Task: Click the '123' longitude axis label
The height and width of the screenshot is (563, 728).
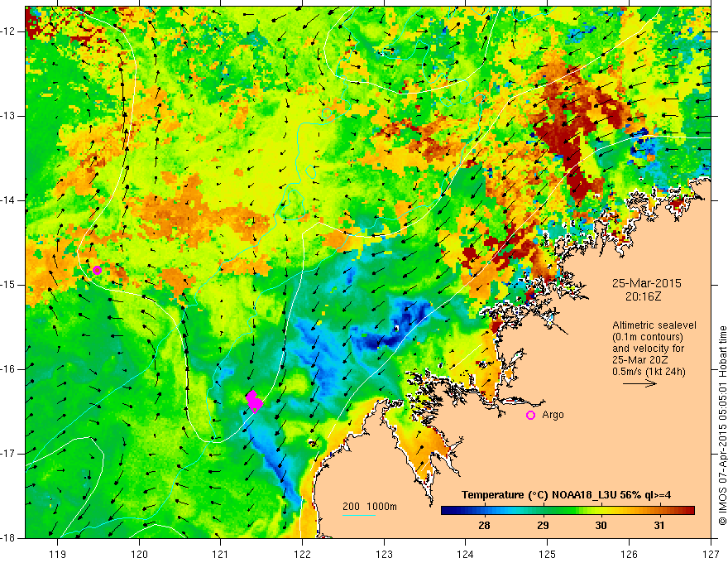Action: (x=384, y=554)
